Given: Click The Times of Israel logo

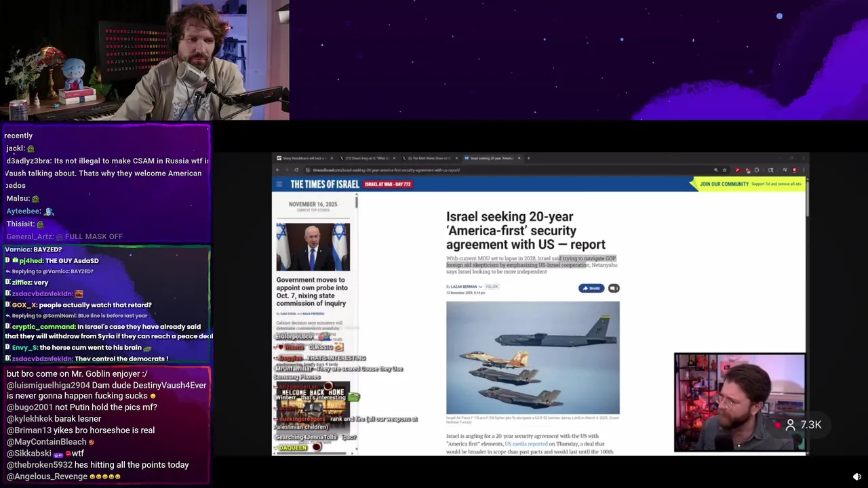Looking at the screenshot, I should point(325,184).
